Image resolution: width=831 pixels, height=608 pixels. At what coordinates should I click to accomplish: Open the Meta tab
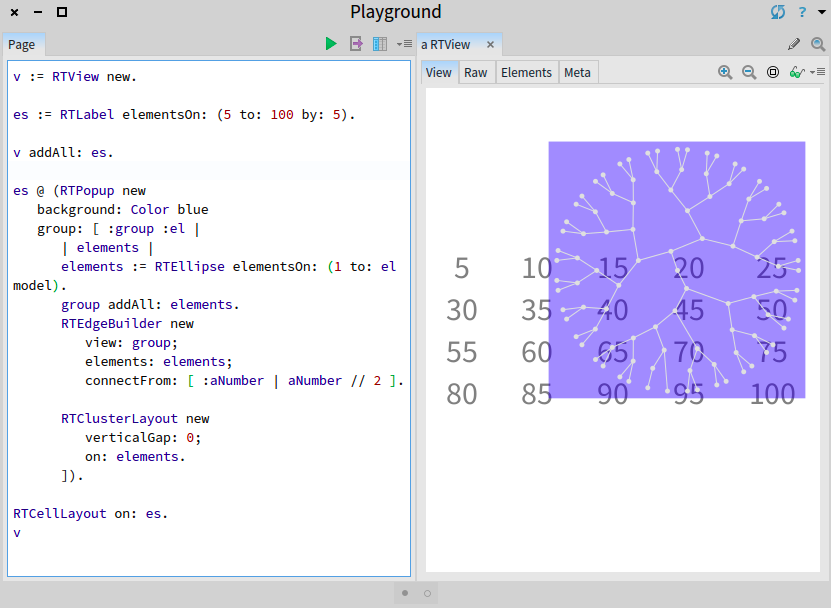click(577, 72)
